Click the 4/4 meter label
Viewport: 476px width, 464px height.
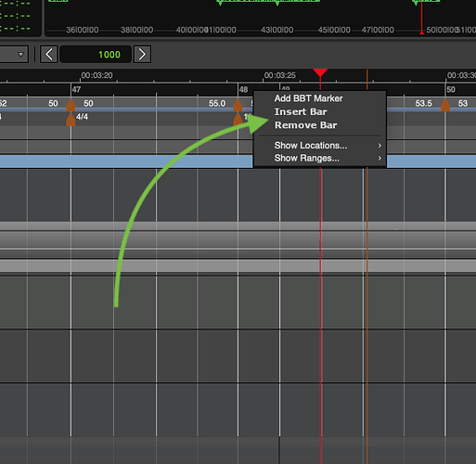point(82,117)
